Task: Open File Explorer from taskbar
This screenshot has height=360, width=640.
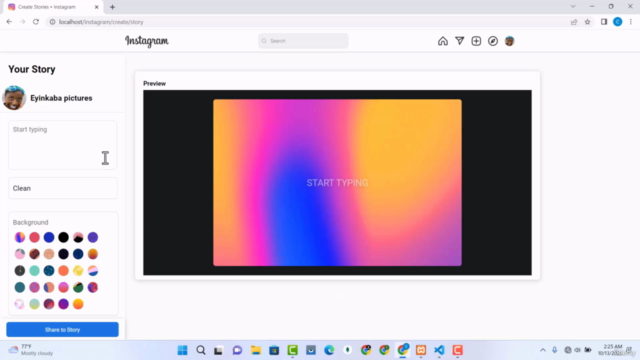Action: tap(256, 350)
